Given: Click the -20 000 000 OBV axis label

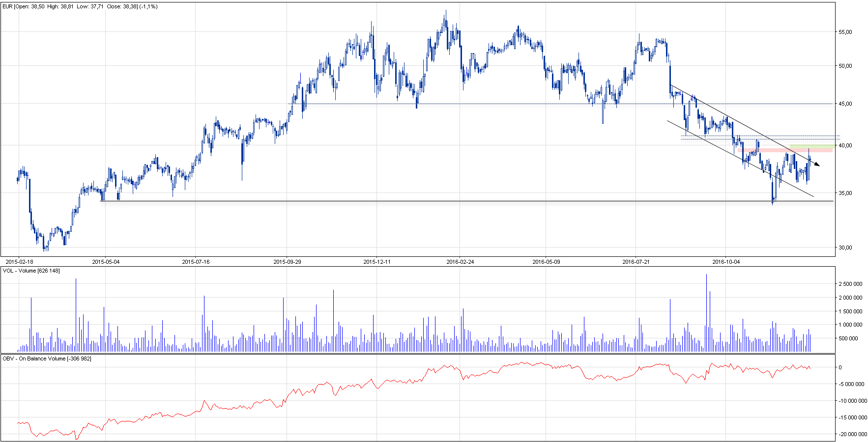Looking at the screenshot, I should [x=850, y=435].
